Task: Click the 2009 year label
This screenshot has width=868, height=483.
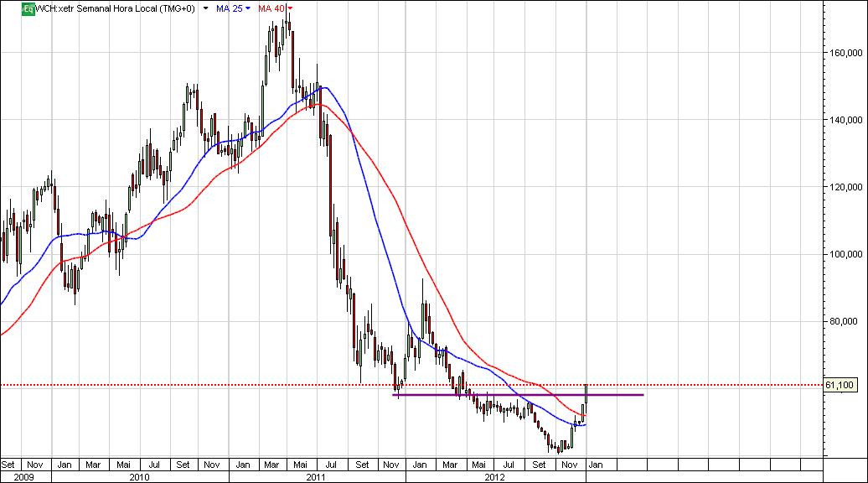Action: click(23, 477)
